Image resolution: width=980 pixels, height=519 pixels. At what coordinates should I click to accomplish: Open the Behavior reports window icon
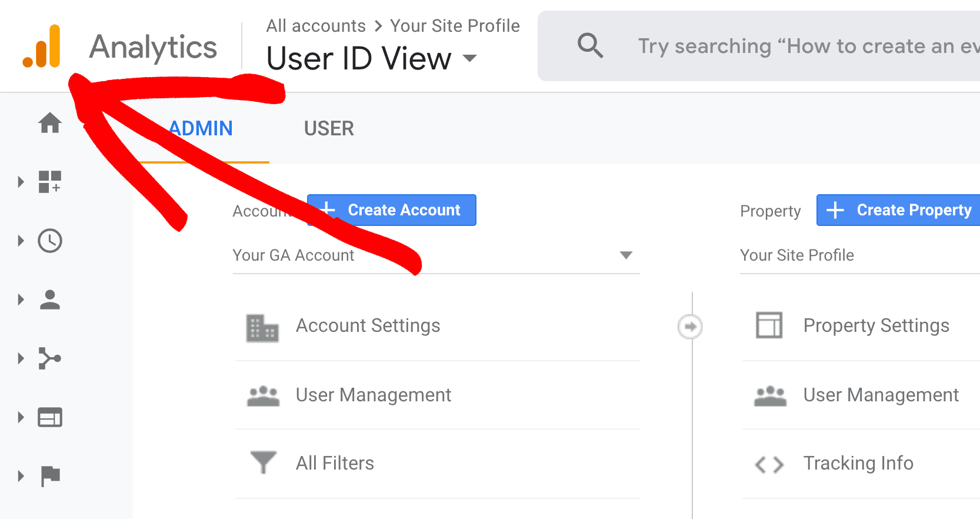[50, 417]
